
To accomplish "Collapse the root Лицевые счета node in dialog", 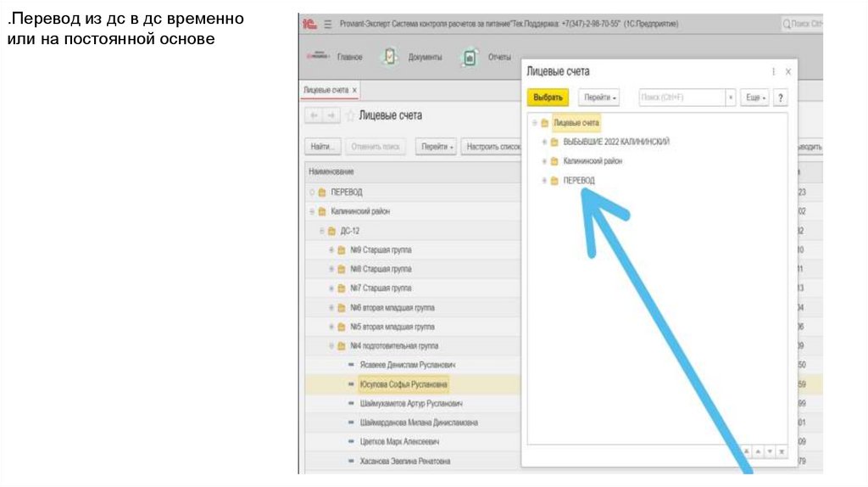I will point(534,123).
